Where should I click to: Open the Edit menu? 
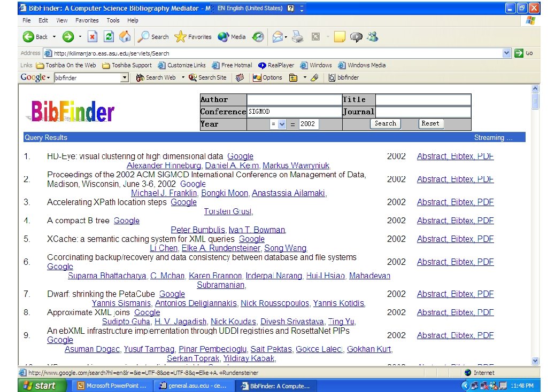[43, 20]
